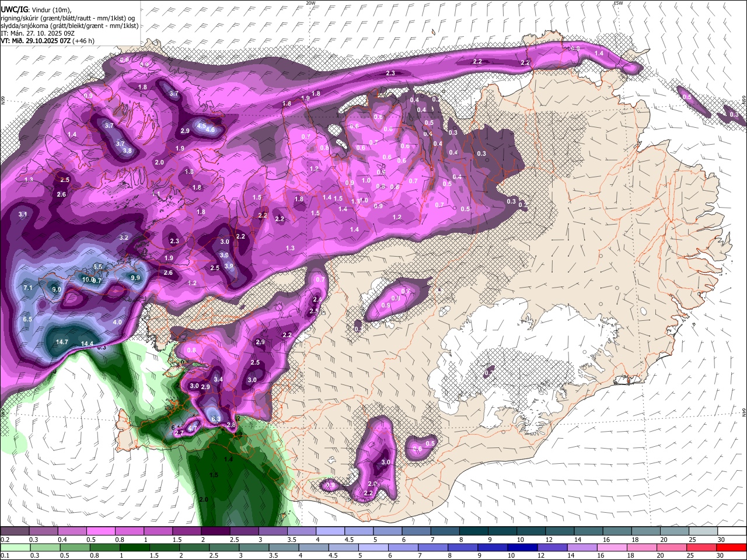Click the 3.1 value on the map

coord(23,215)
